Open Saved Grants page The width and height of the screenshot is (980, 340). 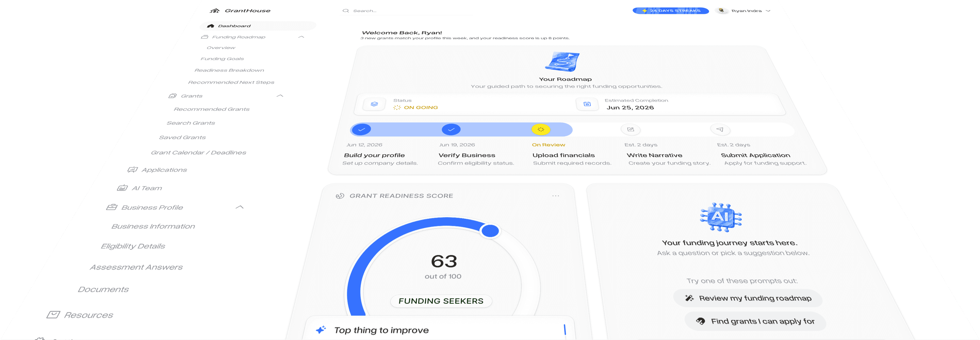tap(182, 137)
